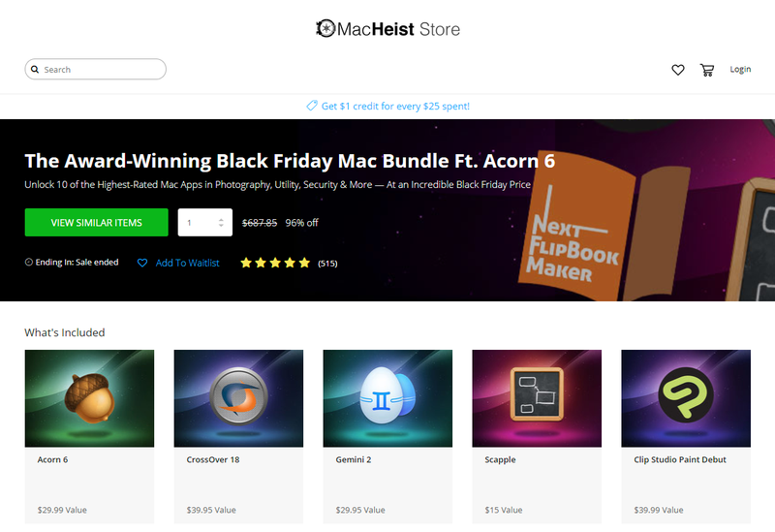Click the heart icon beside Add To Waitlist
The height and width of the screenshot is (532, 775).
coord(142,263)
